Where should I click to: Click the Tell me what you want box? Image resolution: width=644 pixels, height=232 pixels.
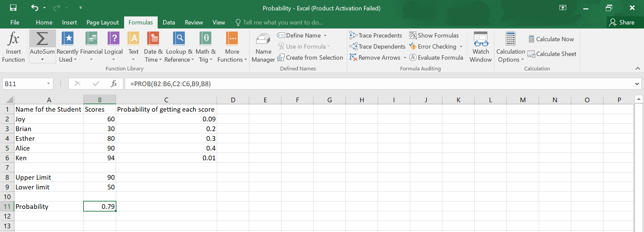tap(279, 22)
